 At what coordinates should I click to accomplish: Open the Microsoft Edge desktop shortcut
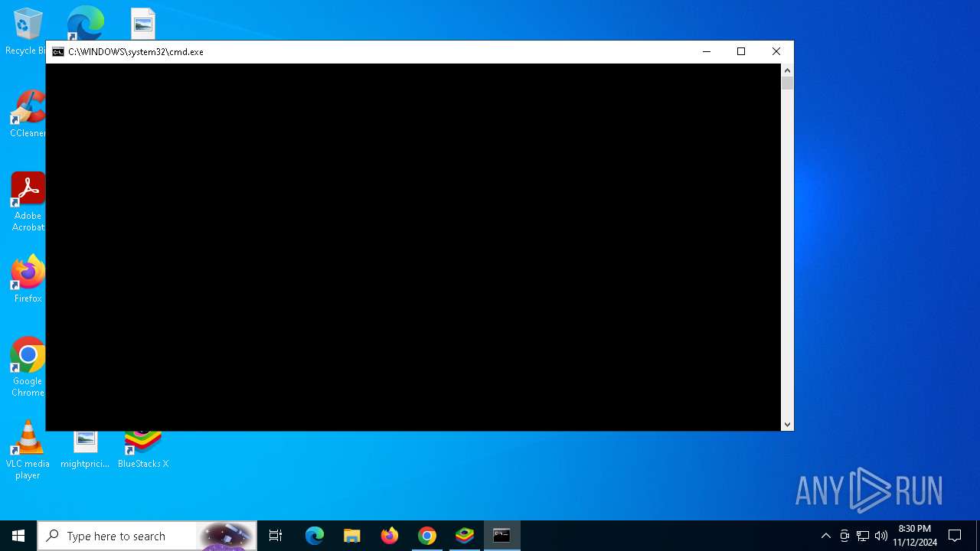[x=85, y=23]
